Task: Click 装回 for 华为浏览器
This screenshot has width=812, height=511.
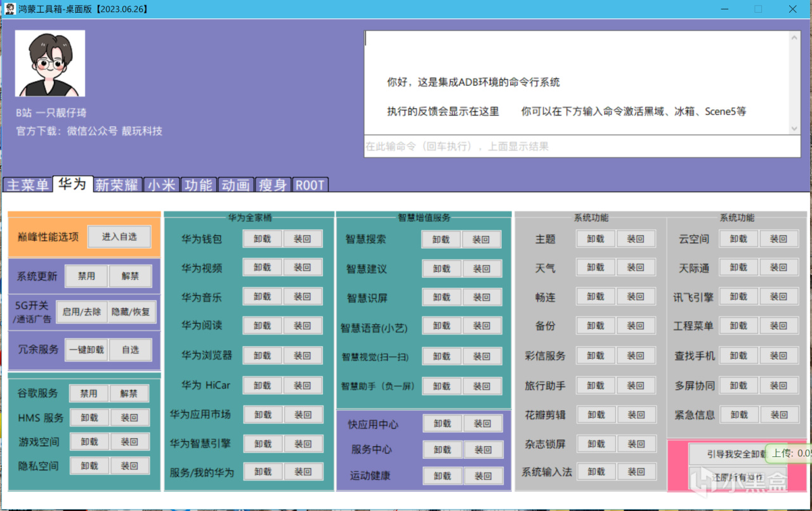Action: pyautogui.click(x=303, y=355)
